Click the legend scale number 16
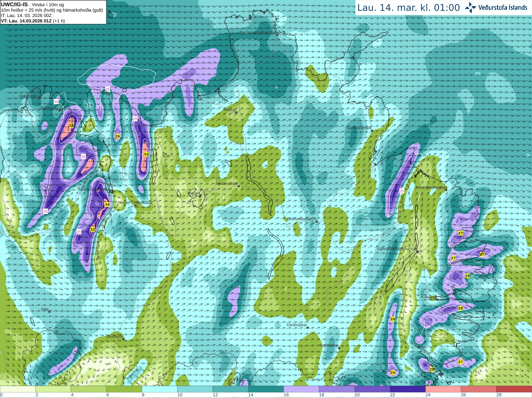Image resolution: width=532 pixels, height=398 pixels. (286, 395)
